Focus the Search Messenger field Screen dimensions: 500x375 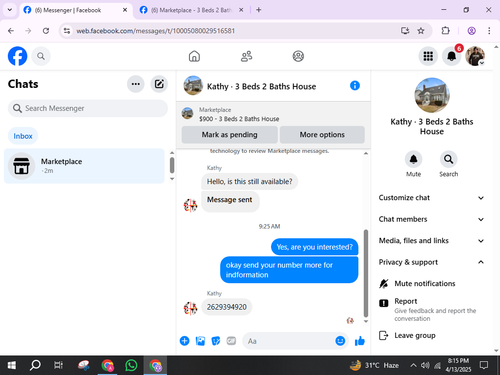pos(88,108)
